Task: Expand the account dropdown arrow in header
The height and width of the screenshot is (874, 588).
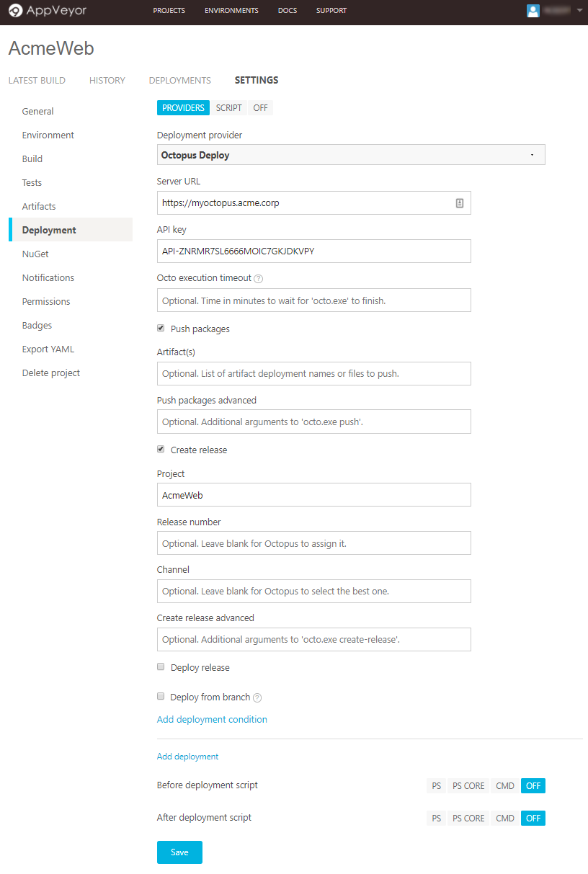Action: [x=579, y=11]
